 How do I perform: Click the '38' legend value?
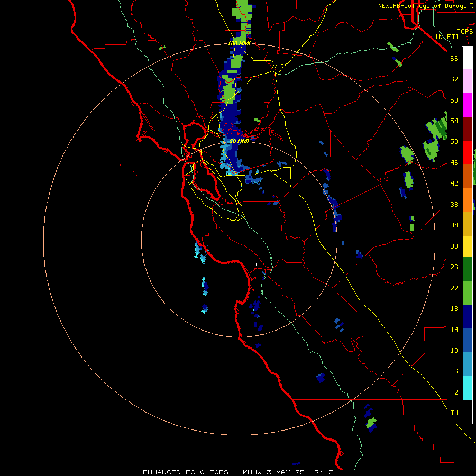[454, 204]
